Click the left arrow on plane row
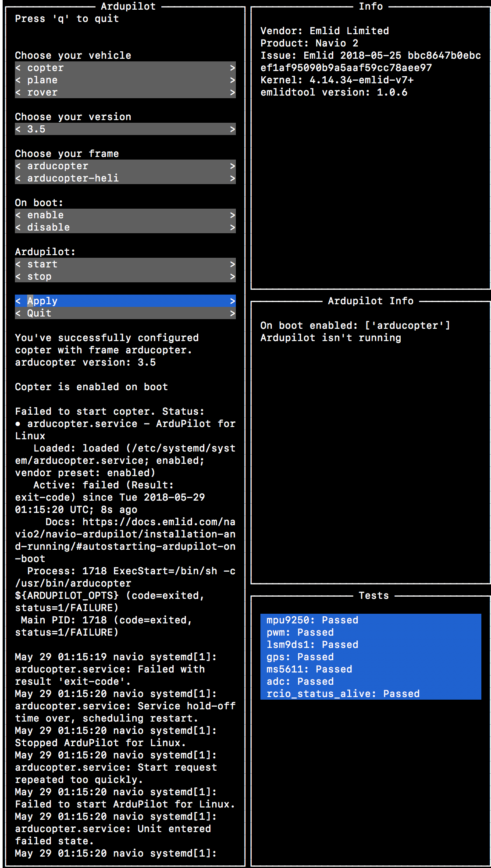The width and height of the screenshot is (491, 868). point(18,80)
